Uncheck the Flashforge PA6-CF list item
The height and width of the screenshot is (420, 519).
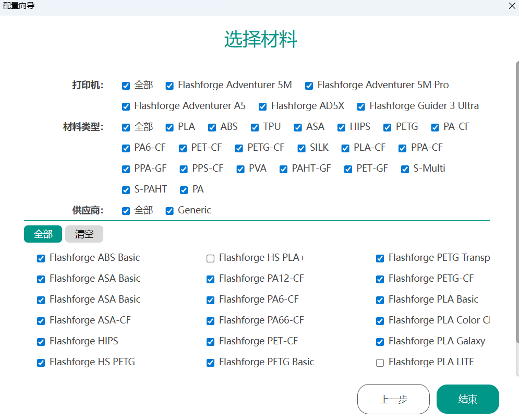(210, 300)
